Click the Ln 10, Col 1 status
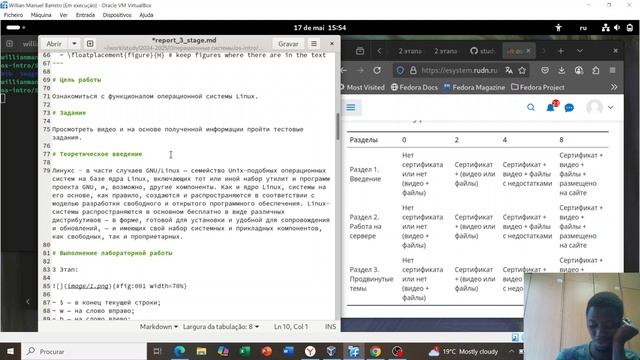 [x=291, y=327]
